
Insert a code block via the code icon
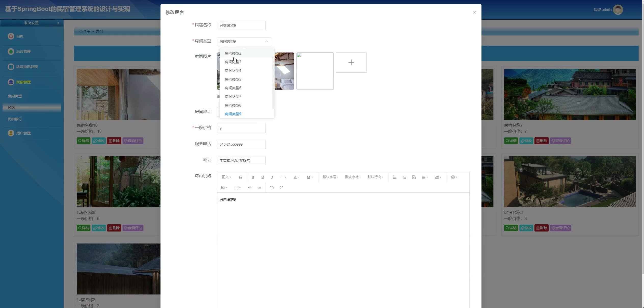coord(249,187)
